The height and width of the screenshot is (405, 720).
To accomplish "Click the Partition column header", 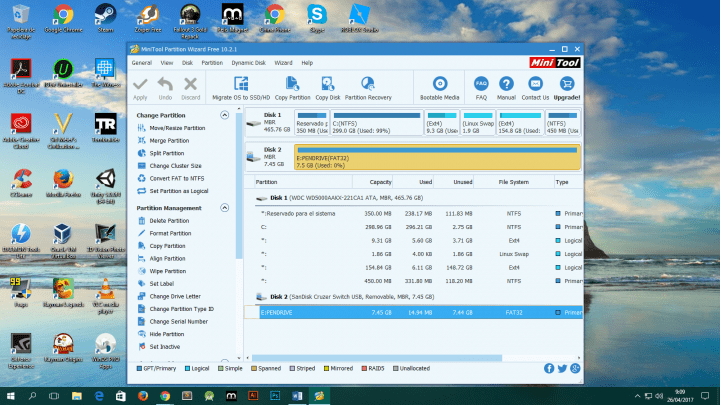I will (303, 182).
